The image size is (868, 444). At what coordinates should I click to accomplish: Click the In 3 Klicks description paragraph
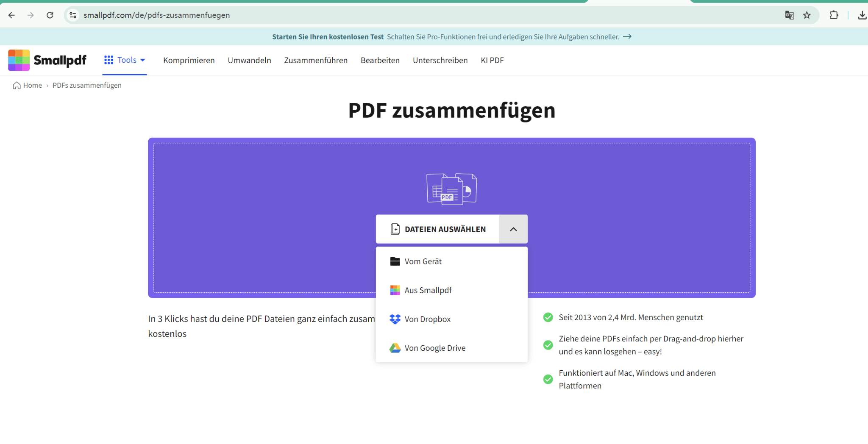pos(262,326)
